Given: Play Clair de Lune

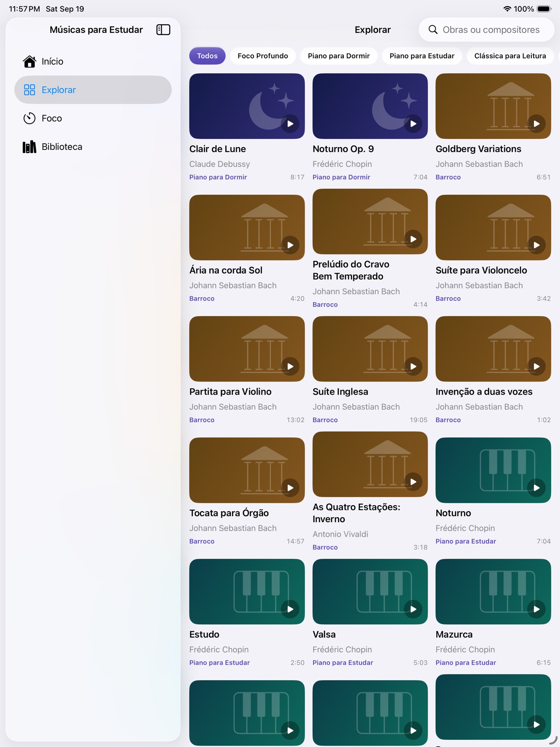Looking at the screenshot, I should tap(290, 124).
